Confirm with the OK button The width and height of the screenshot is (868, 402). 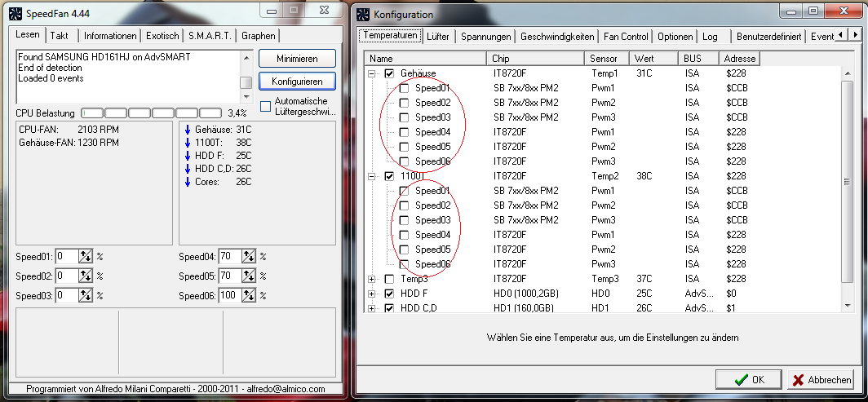[x=748, y=380]
